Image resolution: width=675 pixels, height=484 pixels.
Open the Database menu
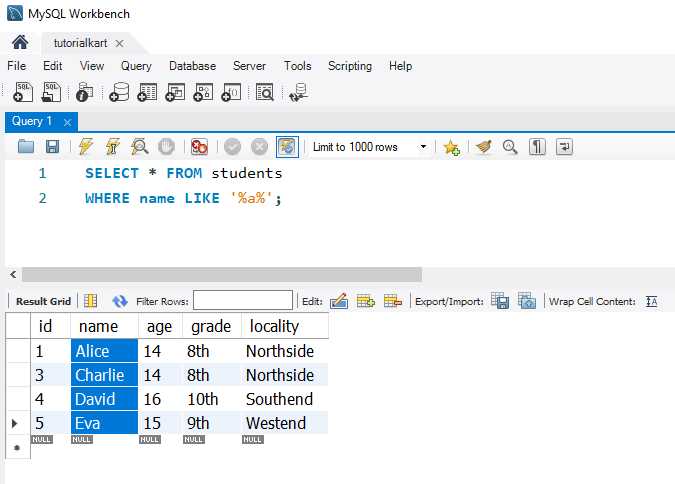pos(192,66)
